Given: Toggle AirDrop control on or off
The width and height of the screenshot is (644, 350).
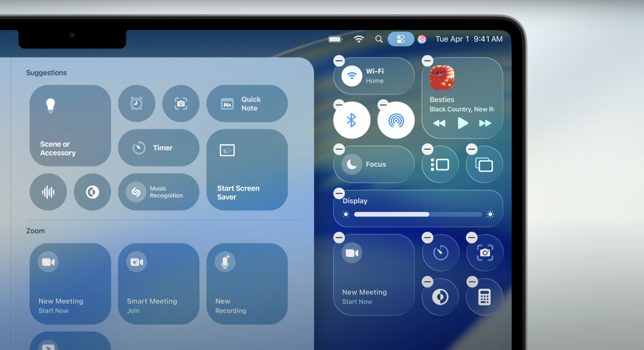Looking at the screenshot, I should coord(396,120).
